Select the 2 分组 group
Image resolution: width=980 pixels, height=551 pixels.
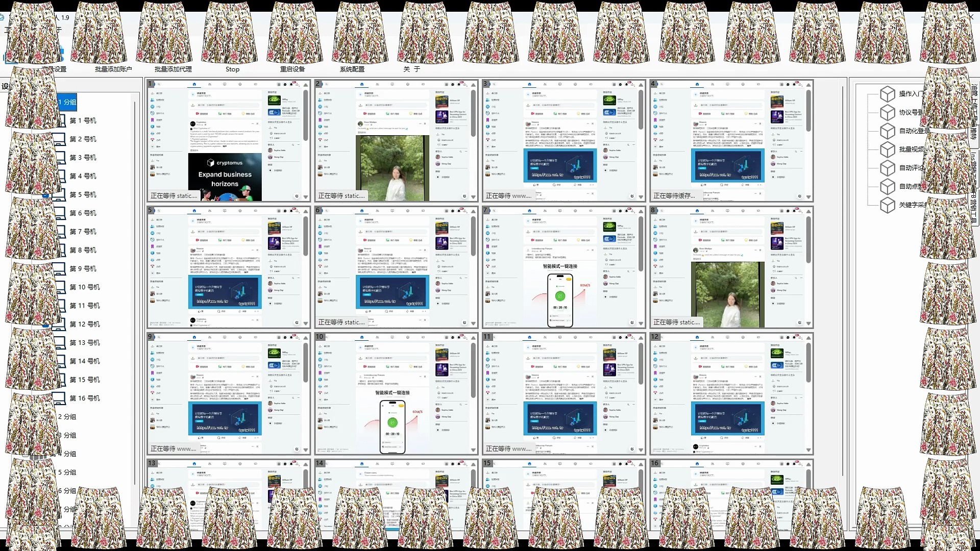[x=67, y=417]
